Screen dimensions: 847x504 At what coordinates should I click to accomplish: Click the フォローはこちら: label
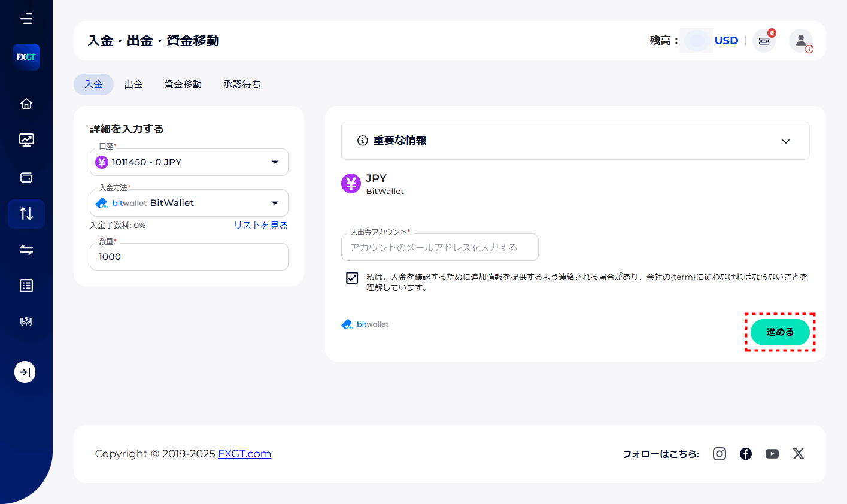661,454
